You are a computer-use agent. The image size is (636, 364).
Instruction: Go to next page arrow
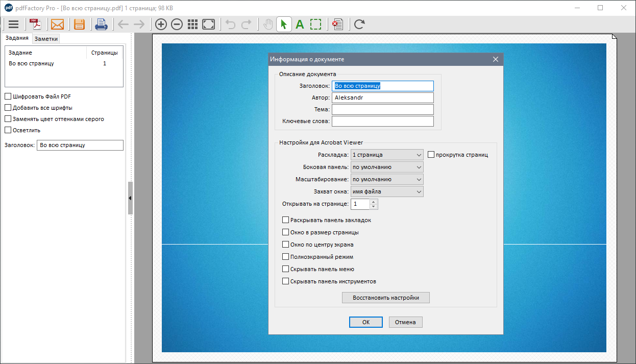pyautogui.click(x=139, y=24)
